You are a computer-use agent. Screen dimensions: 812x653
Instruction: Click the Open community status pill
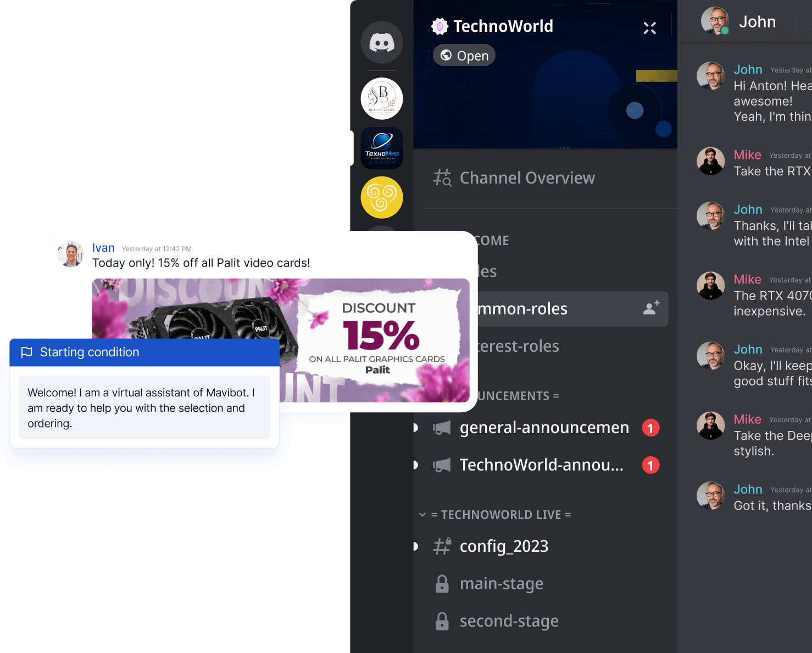click(464, 56)
